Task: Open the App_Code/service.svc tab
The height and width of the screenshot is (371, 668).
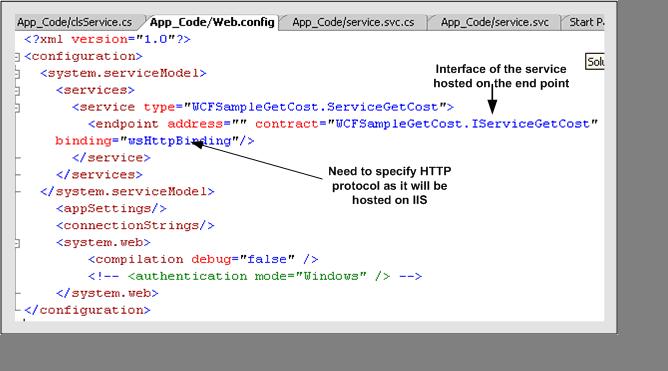Action: click(x=495, y=22)
